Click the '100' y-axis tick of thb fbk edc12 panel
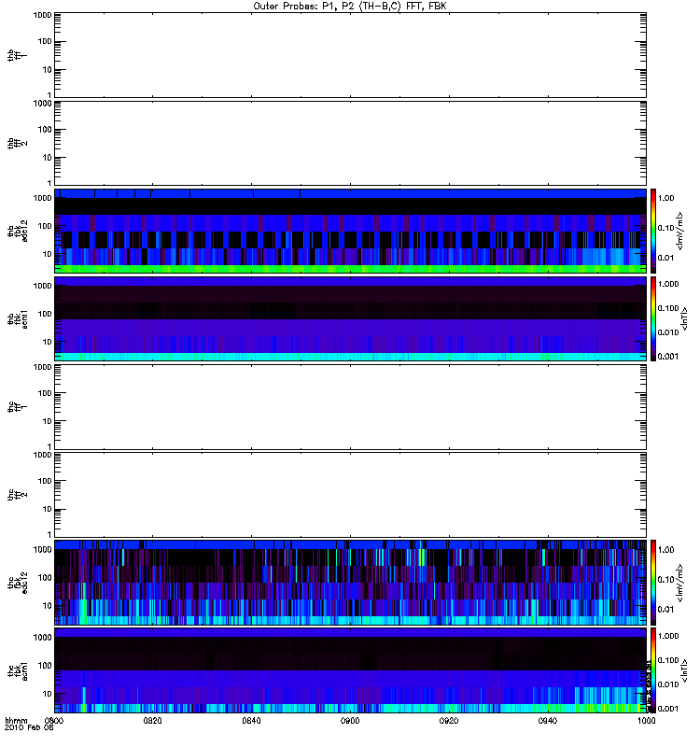The height and width of the screenshot is (747, 700). coord(45,226)
